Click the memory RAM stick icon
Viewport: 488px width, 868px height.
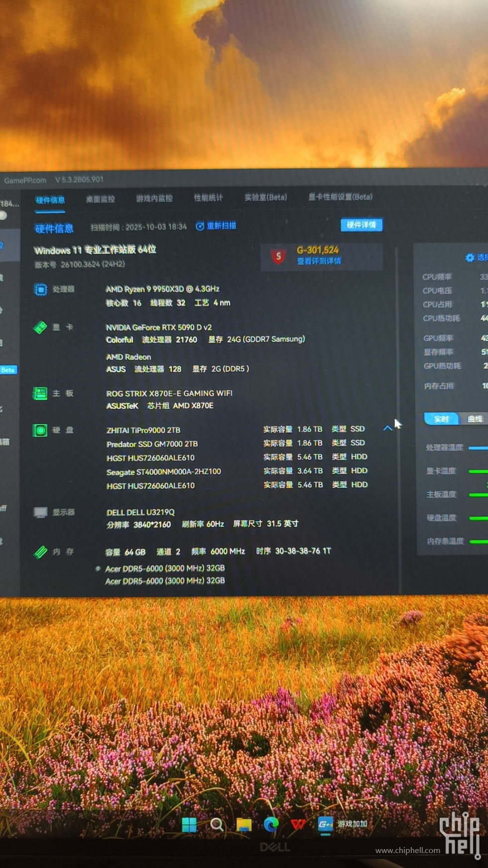pos(40,552)
